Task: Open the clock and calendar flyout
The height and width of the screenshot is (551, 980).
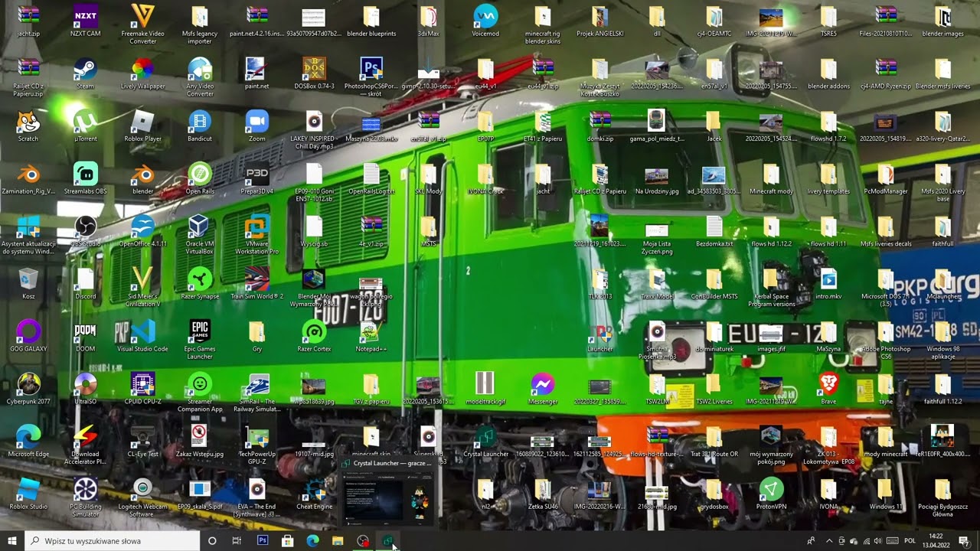Action: coord(936,541)
